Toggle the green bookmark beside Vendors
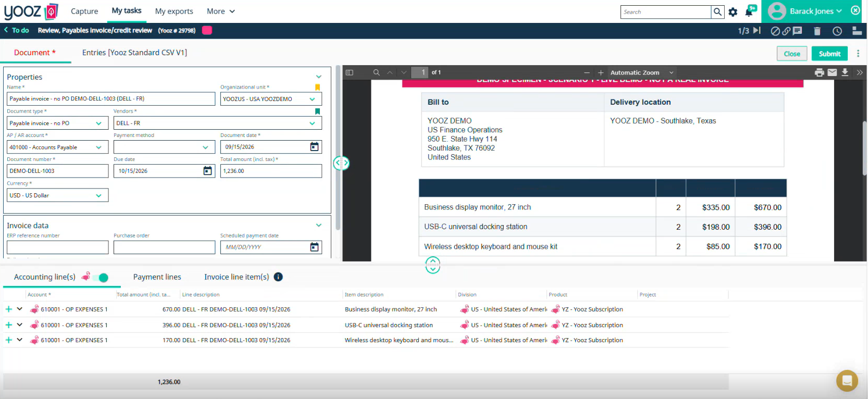This screenshot has height=399, width=868. tap(317, 111)
